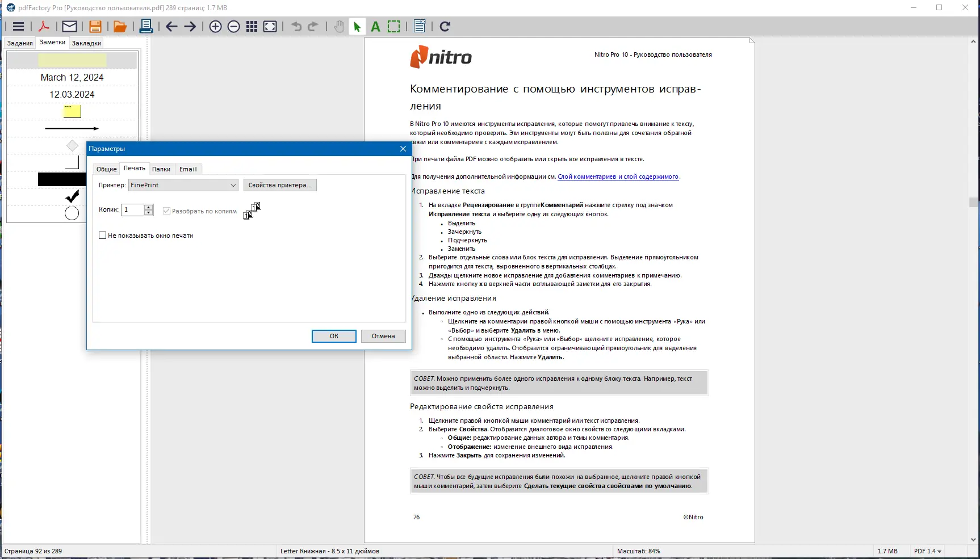Select the yellow highlight swatch note
Viewport: 980px width, 559px height.
pyautogui.click(x=72, y=60)
